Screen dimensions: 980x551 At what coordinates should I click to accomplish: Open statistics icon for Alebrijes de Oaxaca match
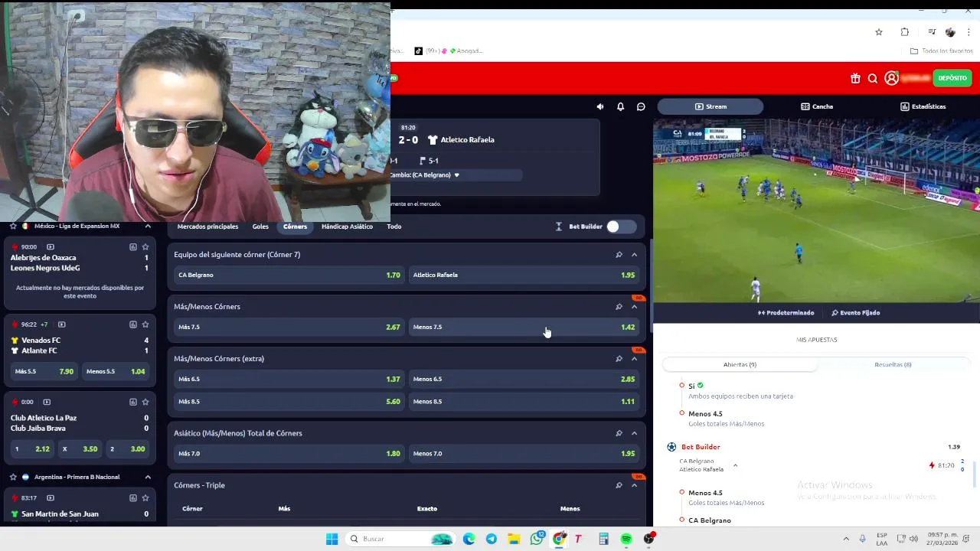[x=132, y=247]
